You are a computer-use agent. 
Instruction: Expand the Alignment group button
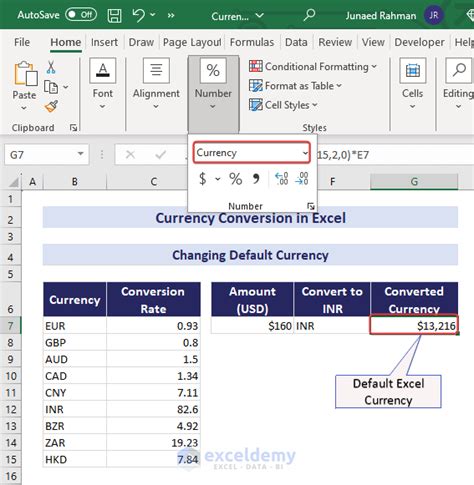156,84
